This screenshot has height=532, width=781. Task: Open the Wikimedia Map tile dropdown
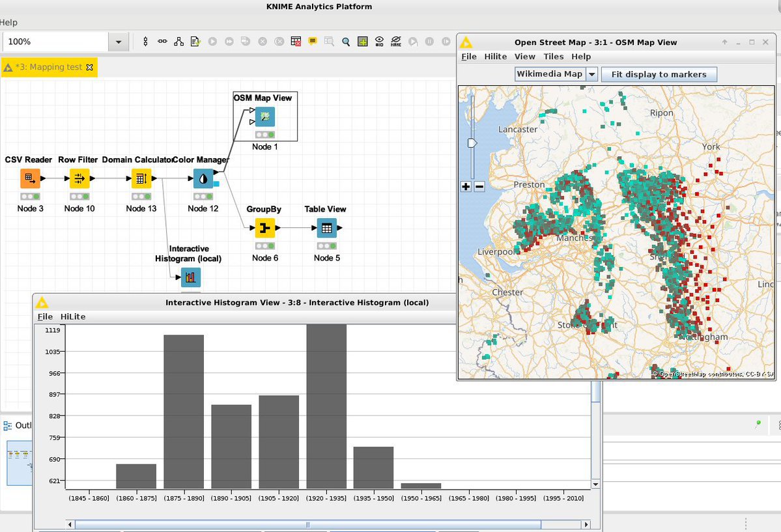tap(591, 74)
